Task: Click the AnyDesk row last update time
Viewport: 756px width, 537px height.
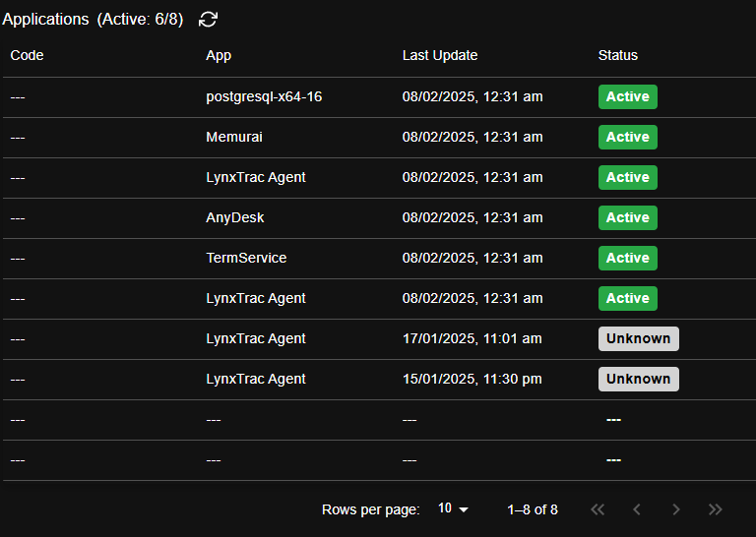Action: [472, 217]
